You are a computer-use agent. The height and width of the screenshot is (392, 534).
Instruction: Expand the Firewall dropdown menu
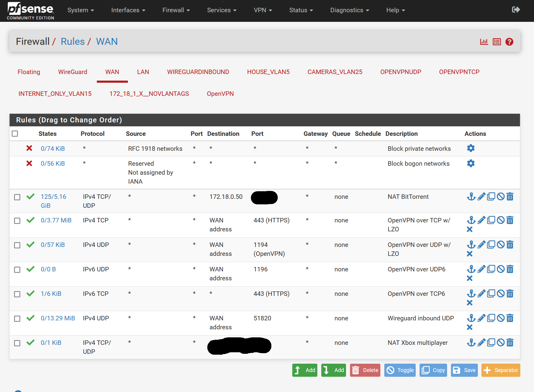pos(176,10)
